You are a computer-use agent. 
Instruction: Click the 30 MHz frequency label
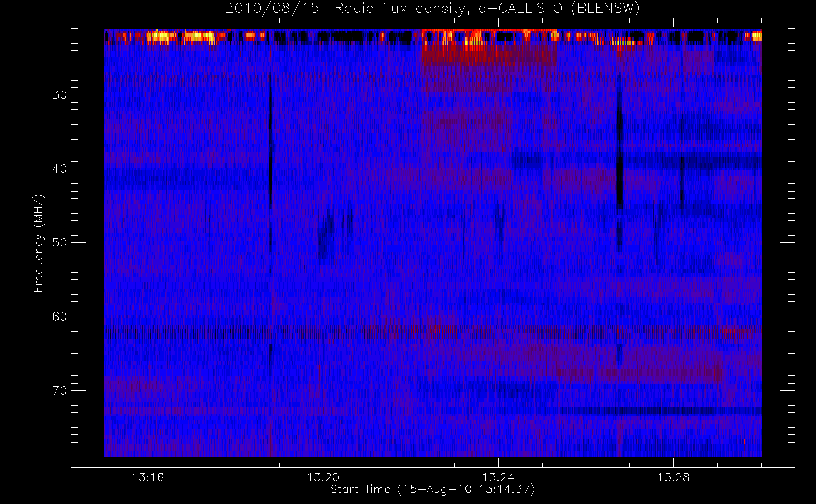click(60, 95)
